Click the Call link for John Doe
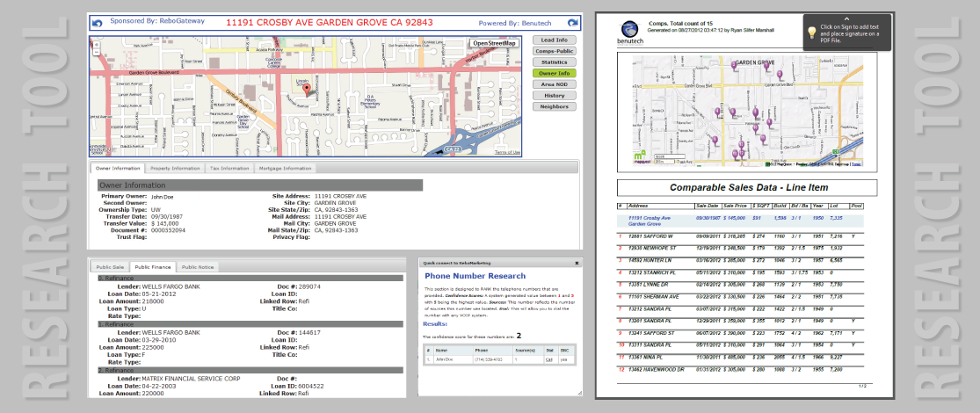The image size is (980, 413). tap(548, 360)
